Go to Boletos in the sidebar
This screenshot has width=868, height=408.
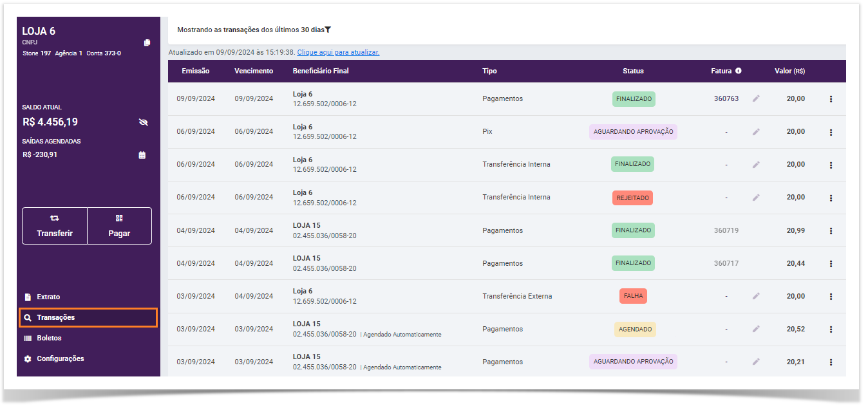[x=49, y=338]
